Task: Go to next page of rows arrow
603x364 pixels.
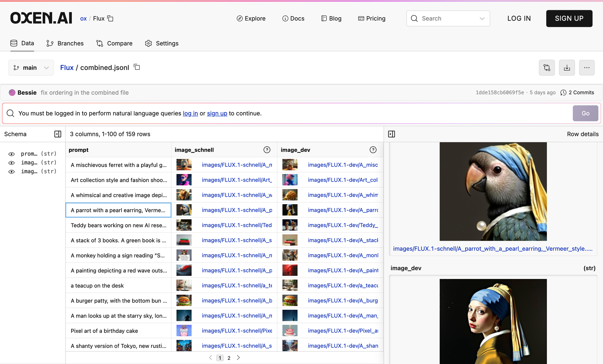Action: pyautogui.click(x=238, y=358)
